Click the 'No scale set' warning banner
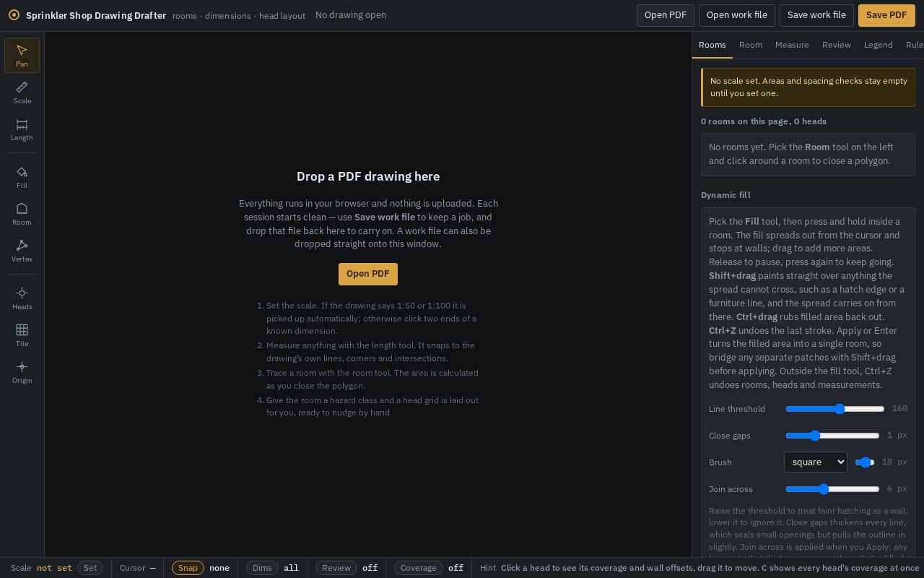Screen dimensions: 924x578 click(x=808, y=87)
